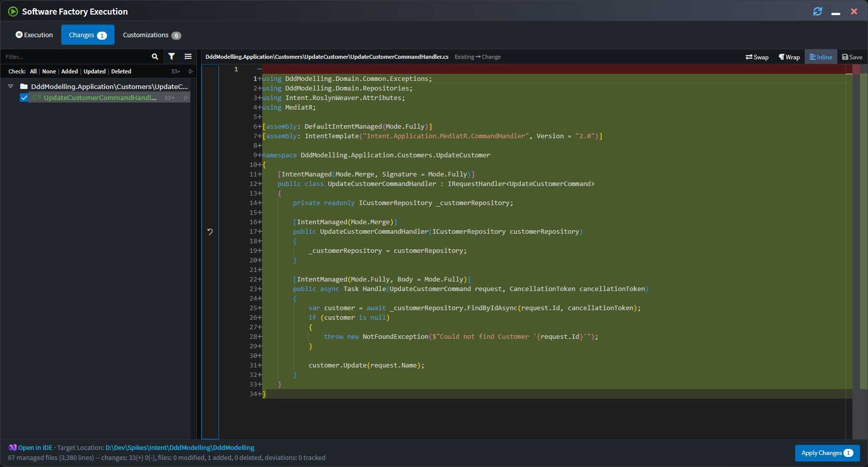
Task: Select None to uncheck all changes
Action: pos(49,71)
